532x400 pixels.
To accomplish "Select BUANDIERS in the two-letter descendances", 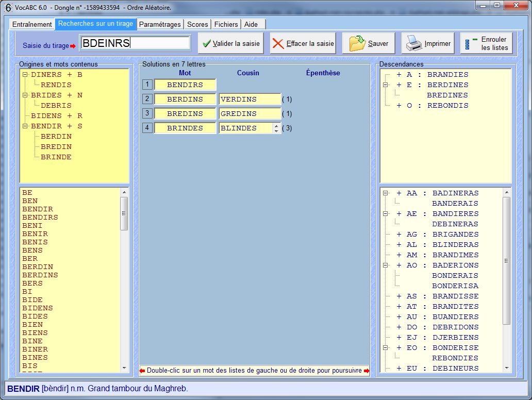I will point(455,317).
